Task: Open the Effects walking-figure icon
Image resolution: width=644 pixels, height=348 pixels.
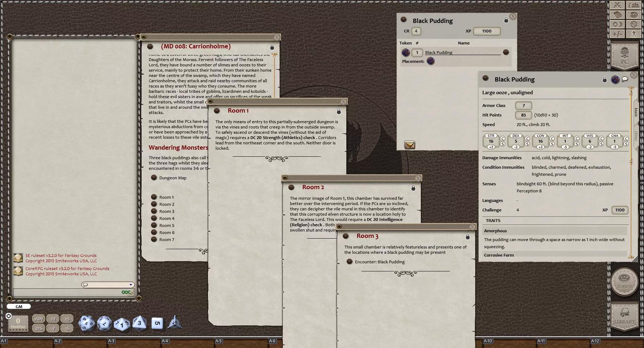Action: 634,34
